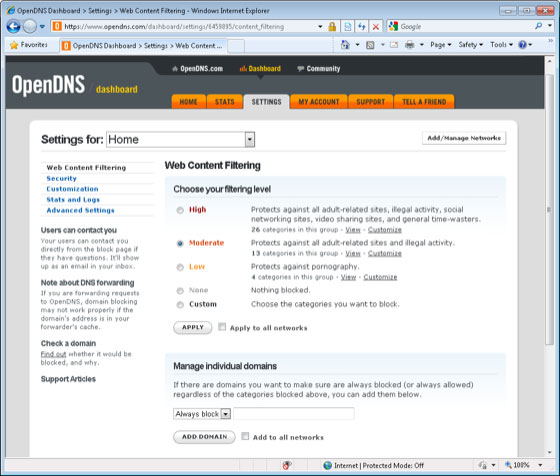Open the STATS tab
This screenshot has height=476, width=560.
(x=225, y=102)
